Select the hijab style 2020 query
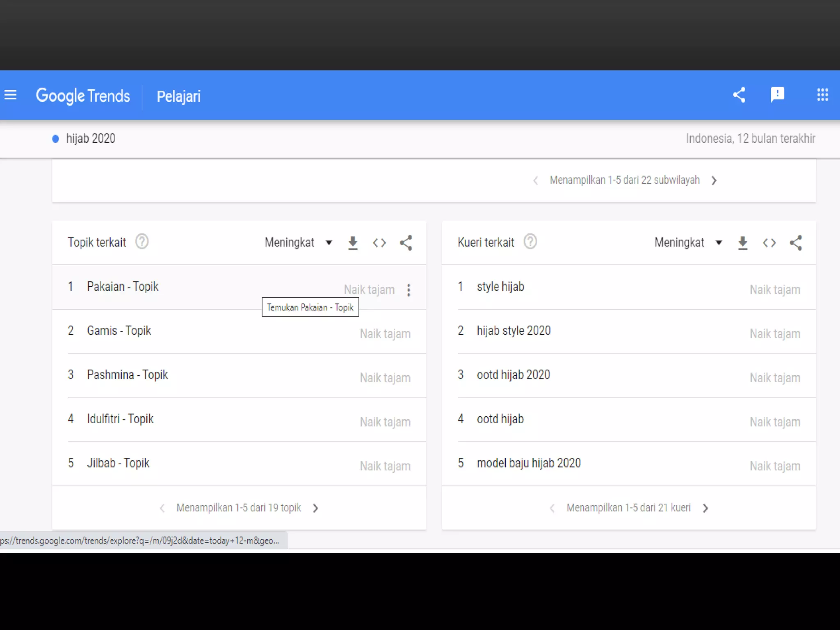The image size is (840, 630). [514, 331]
